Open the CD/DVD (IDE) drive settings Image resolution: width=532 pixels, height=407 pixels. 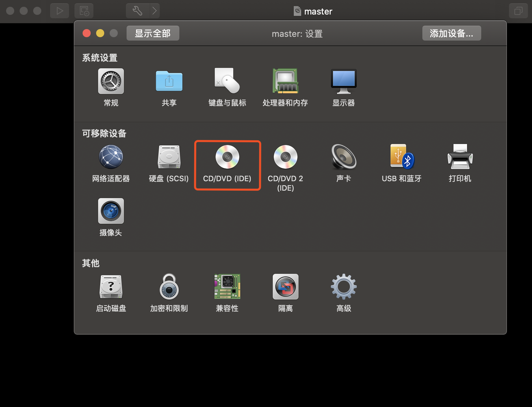click(227, 157)
